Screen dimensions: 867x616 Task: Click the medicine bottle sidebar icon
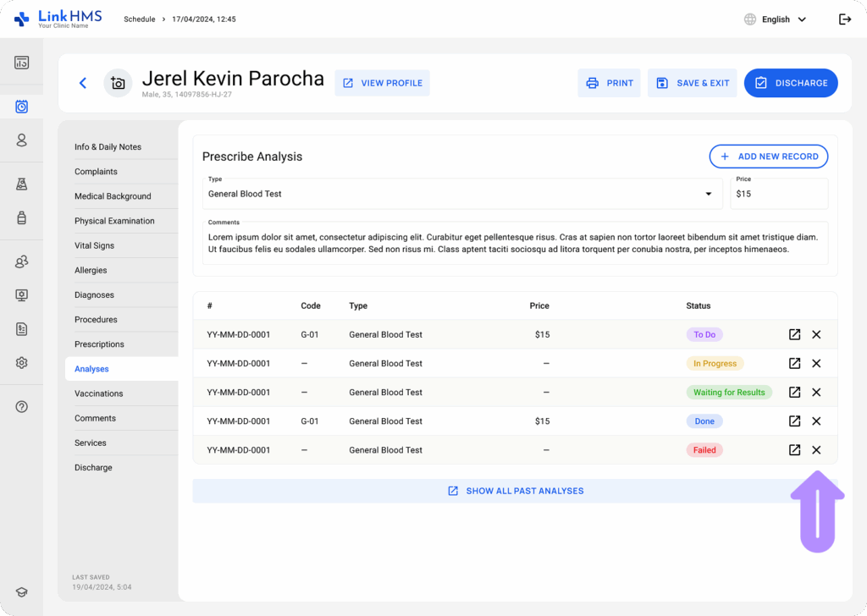22,217
